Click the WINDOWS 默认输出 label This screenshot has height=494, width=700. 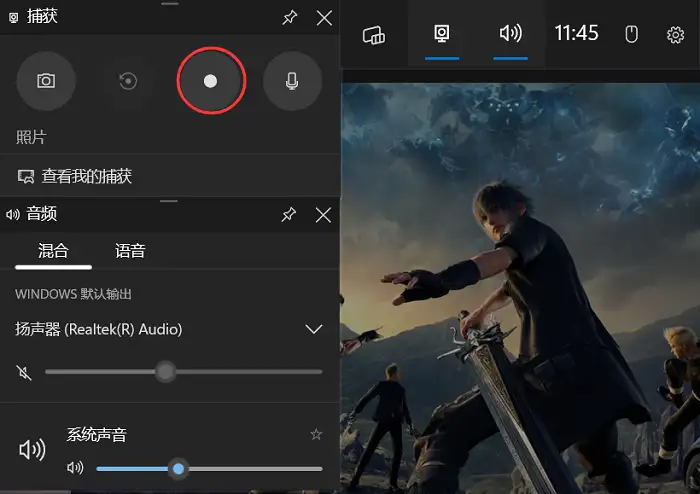[x=73, y=294]
